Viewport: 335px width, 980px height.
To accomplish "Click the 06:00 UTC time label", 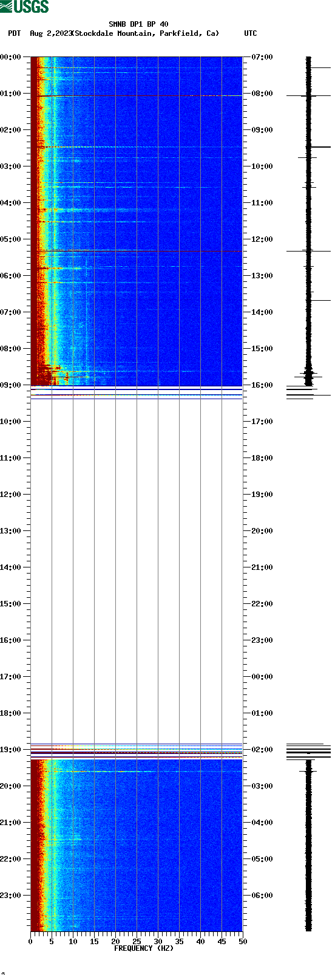I will [x=262, y=896].
